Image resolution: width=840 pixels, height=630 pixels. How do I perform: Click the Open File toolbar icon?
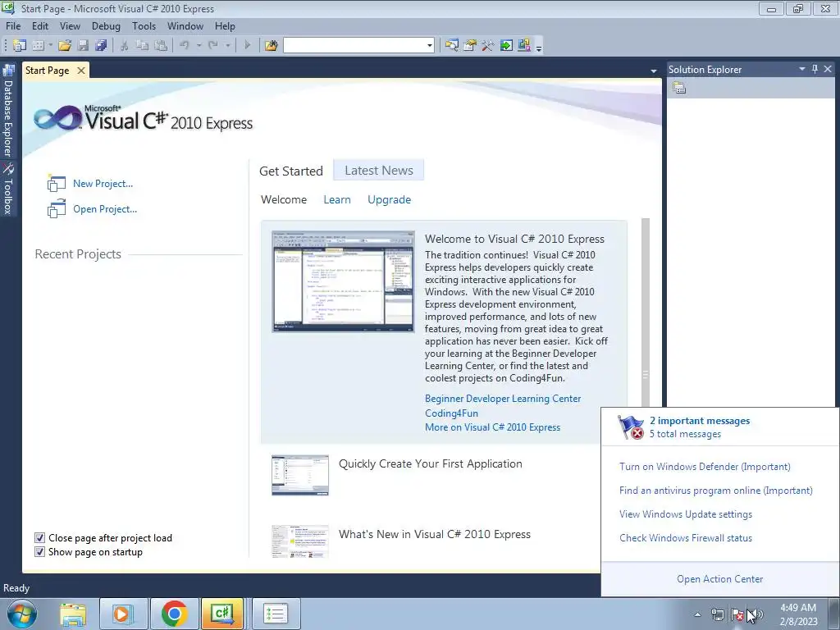65,46
